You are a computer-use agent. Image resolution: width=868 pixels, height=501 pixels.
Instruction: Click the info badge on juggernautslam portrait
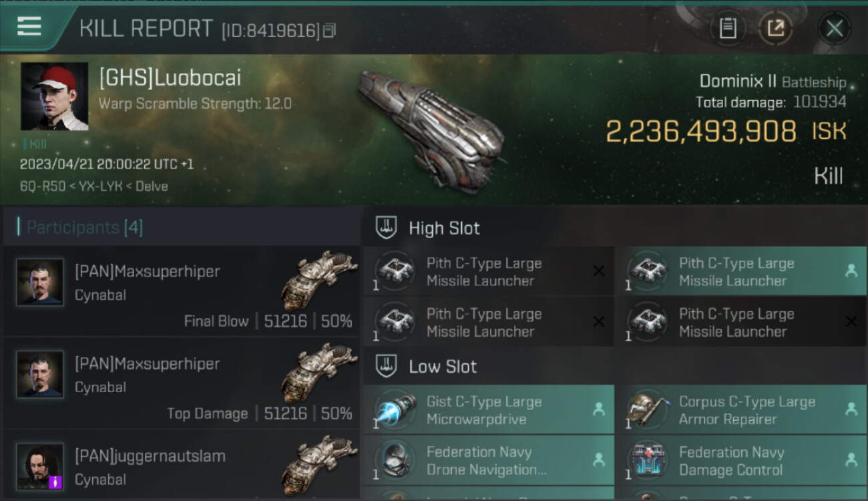(55, 481)
